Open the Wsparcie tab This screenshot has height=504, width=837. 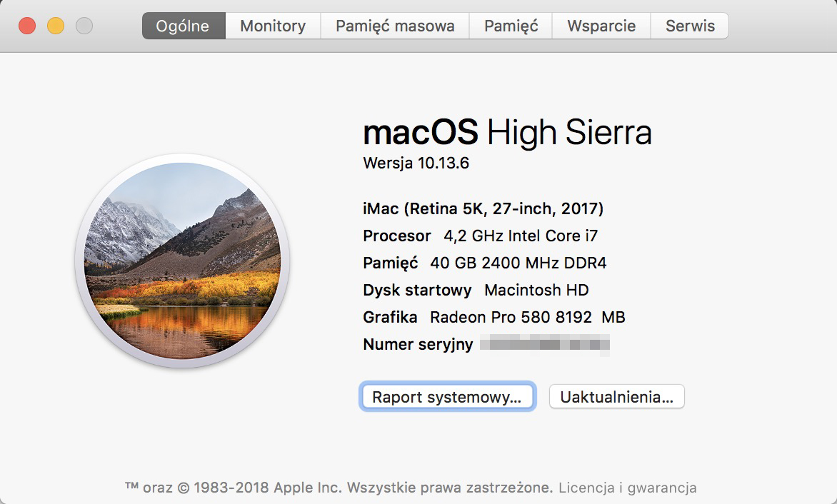[601, 26]
